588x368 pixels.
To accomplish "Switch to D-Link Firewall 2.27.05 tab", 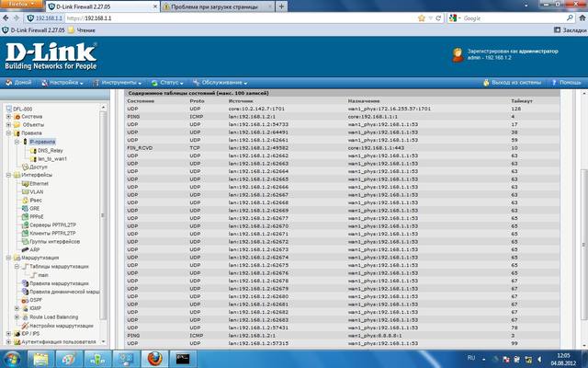I will click(103, 6).
